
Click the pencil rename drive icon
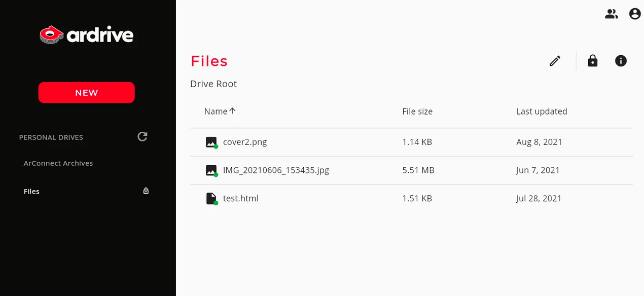coord(555,61)
